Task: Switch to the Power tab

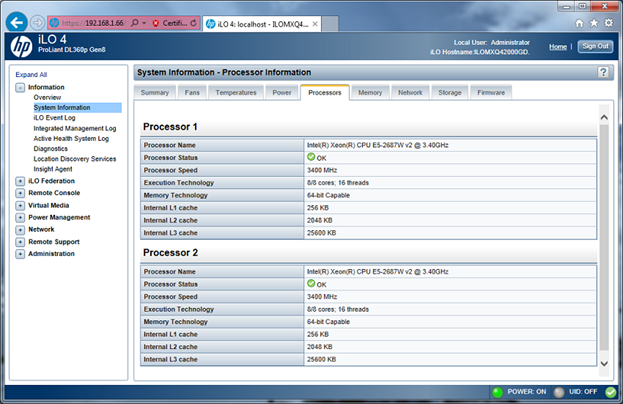Action: click(x=282, y=93)
